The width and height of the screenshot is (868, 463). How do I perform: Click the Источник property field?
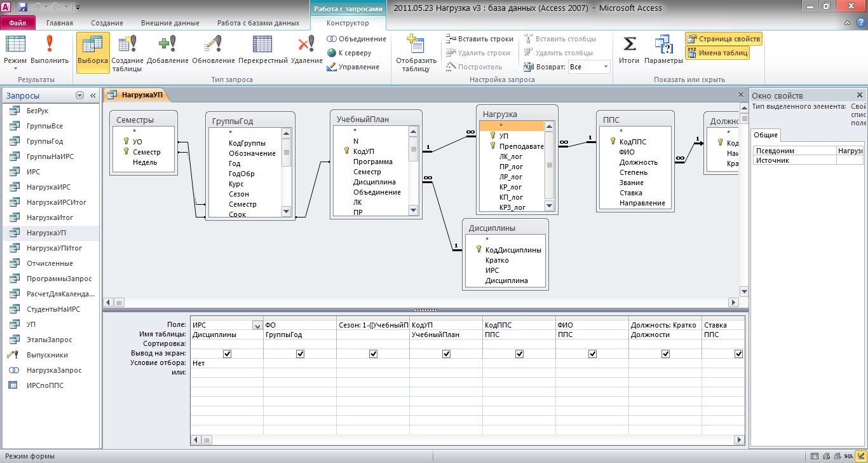[850, 160]
